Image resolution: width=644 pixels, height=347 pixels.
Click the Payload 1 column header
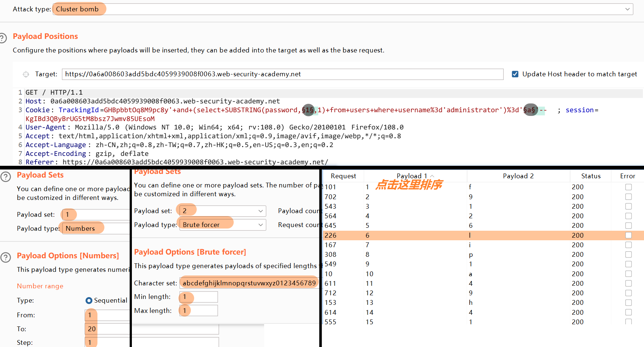pos(412,176)
